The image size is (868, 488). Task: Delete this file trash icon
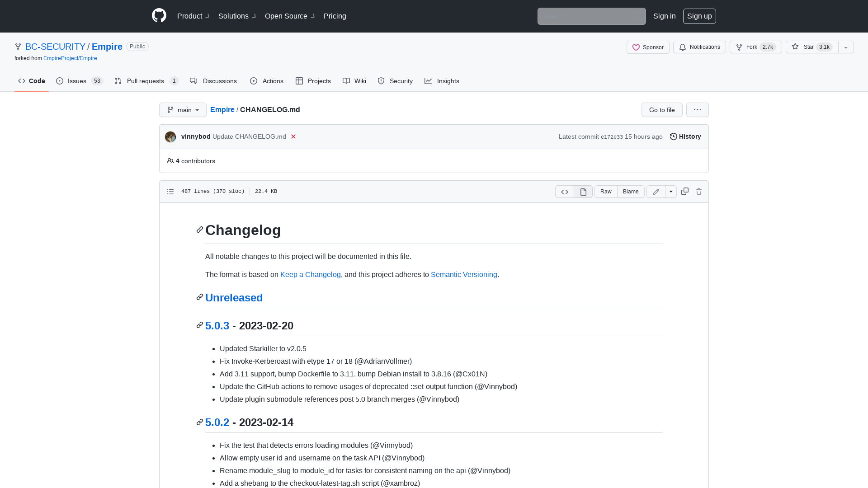point(699,192)
